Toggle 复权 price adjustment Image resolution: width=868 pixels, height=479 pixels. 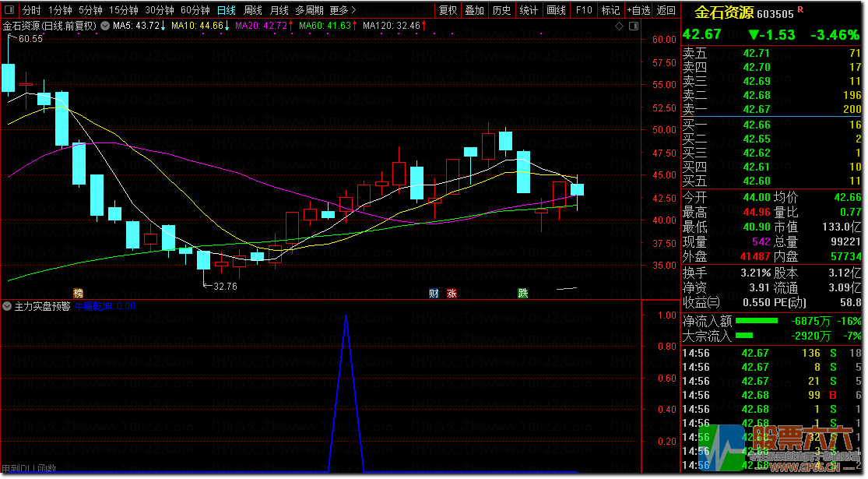coord(448,10)
